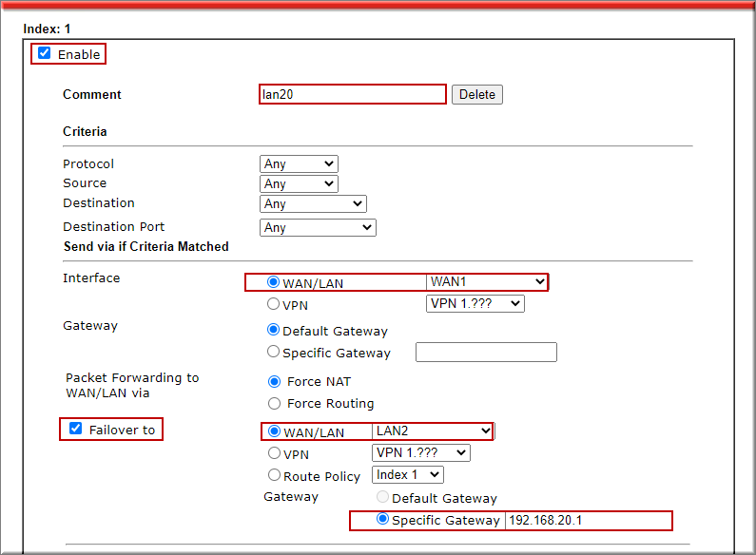The image size is (756, 555).
Task: Open the WAN1 interface dropdown
Action: [x=487, y=282]
